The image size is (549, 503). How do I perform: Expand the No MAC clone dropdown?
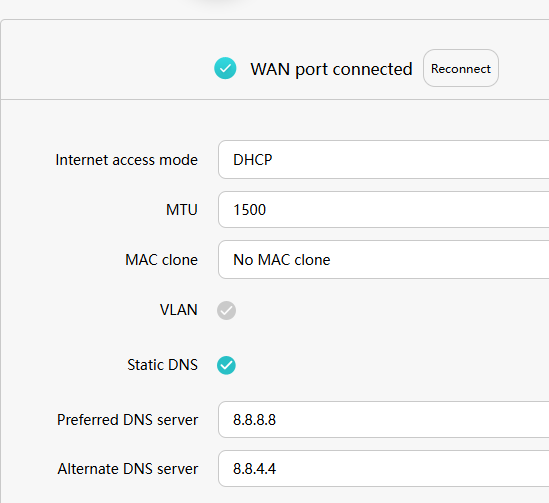pos(383,259)
